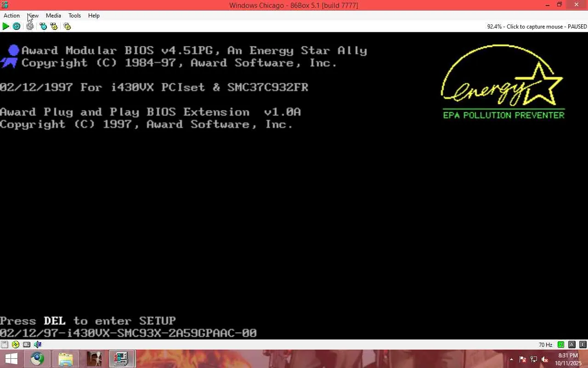Open the Windows Start button
The height and width of the screenshot is (368, 588).
pyautogui.click(x=11, y=359)
